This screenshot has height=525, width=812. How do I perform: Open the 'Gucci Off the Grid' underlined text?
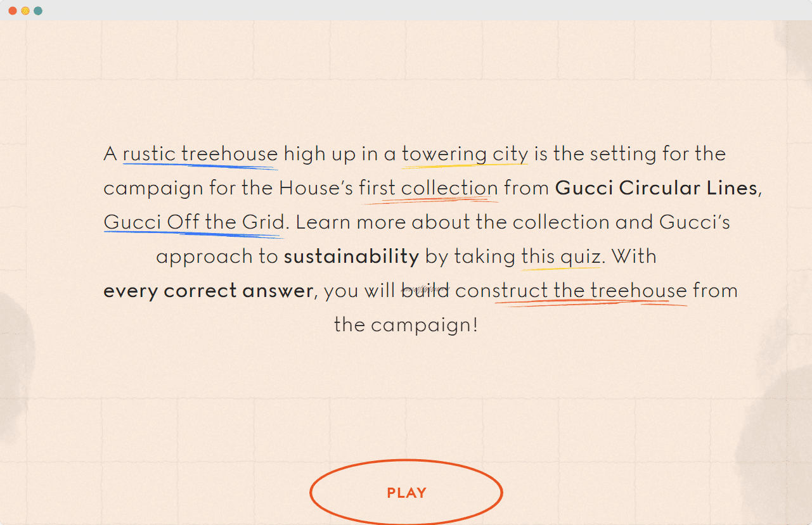(x=194, y=222)
